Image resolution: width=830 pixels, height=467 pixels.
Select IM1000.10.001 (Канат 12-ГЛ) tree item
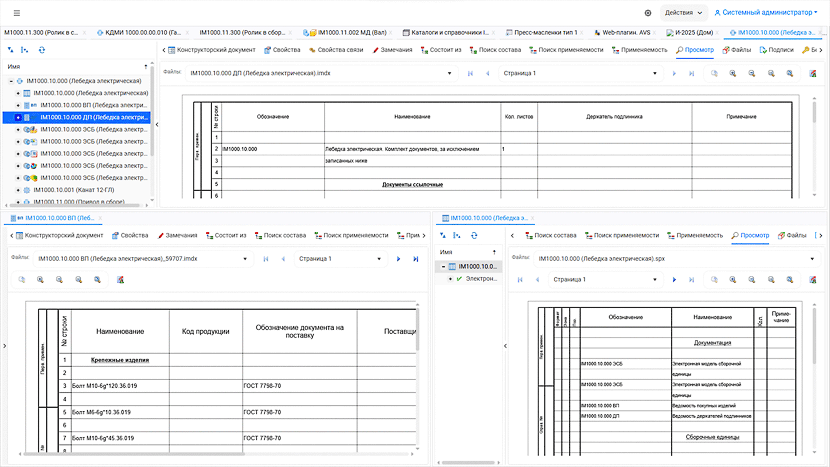click(85, 188)
